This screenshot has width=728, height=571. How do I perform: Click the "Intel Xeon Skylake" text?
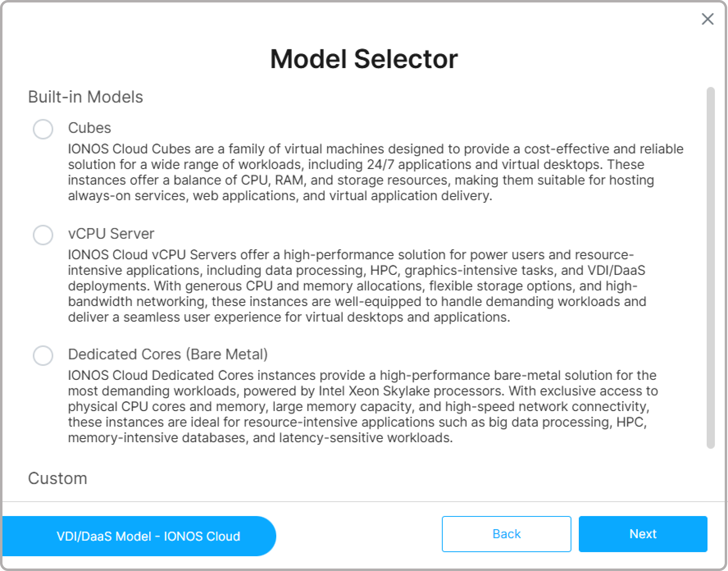point(410,391)
